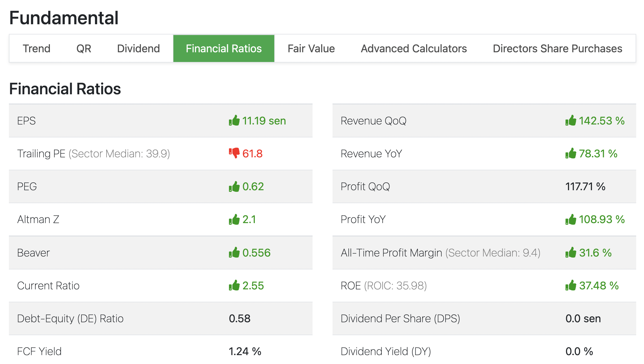Click the Dividend Yield (DY) label
The image size is (644, 364).
tap(386, 351)
